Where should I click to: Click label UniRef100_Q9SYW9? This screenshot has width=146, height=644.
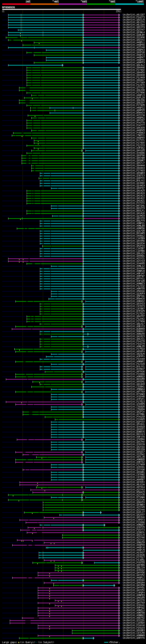coord(134,158)
